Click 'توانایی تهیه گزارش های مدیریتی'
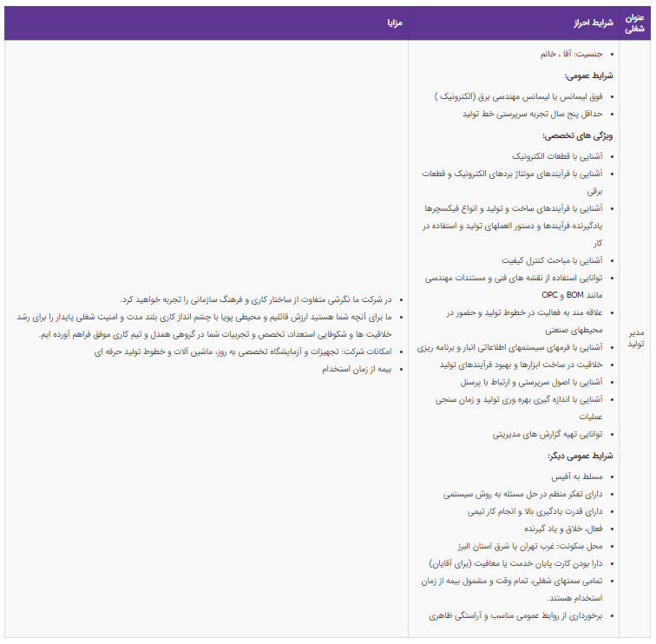The height and width of the screenshot is (644, 656). [548, 435]
